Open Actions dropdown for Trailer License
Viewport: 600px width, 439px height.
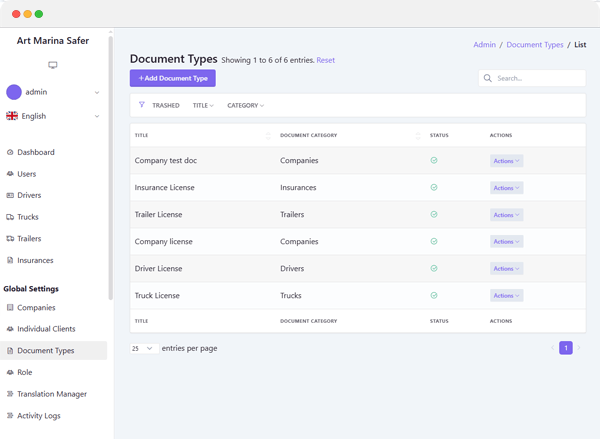pyautogui.click(x=506, y=215)
